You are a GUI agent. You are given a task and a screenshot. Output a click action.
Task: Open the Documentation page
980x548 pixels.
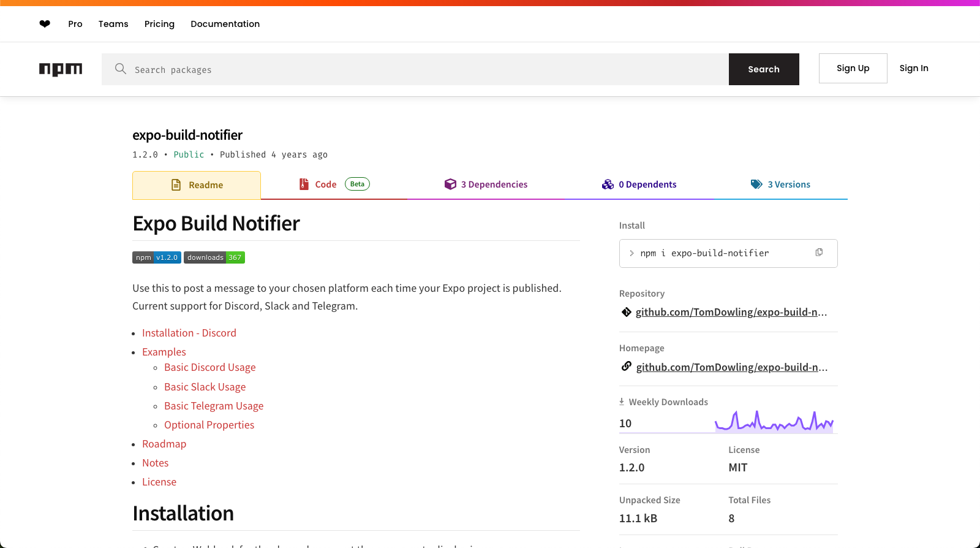tap(225, 24)
